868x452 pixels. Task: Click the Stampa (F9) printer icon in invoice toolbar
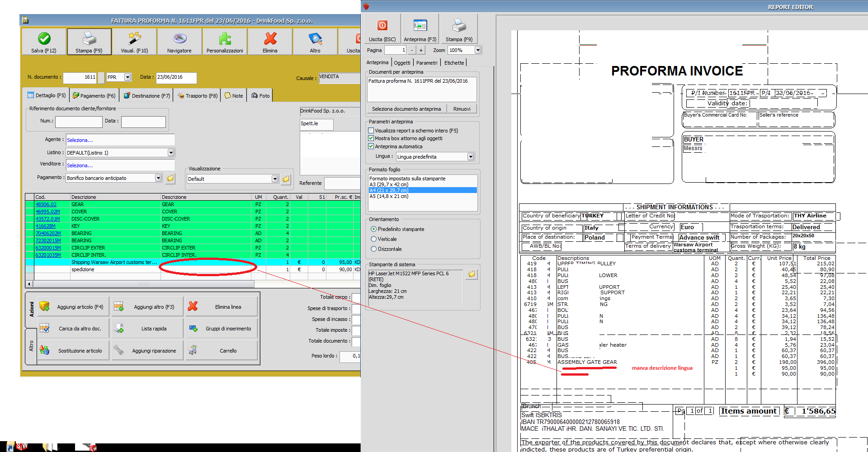89,39
